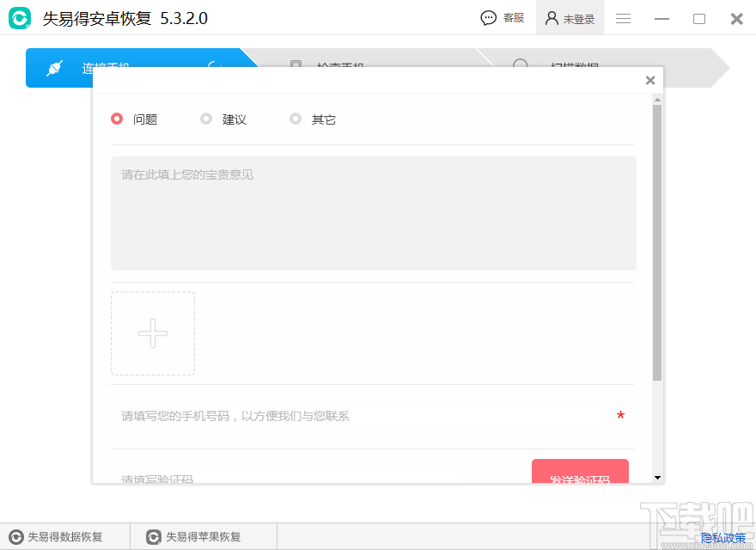
Task: Open the hamburger menu in title bar
Action: click(x=624, y=18)
